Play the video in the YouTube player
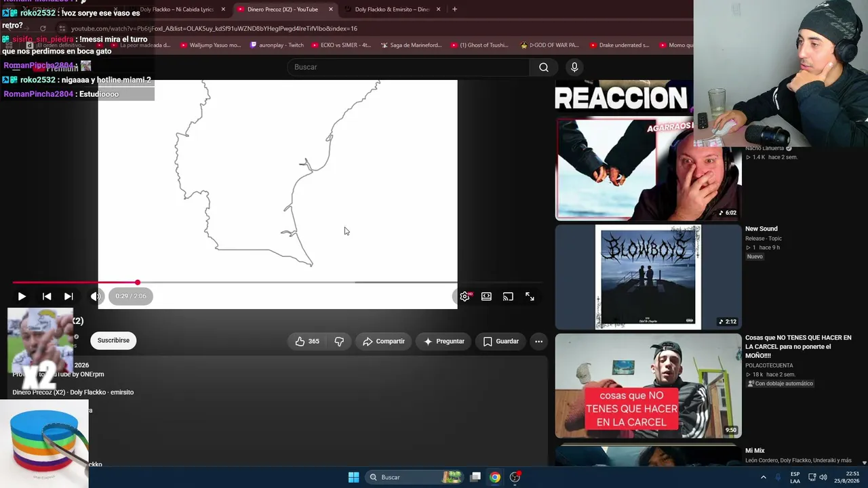 pos(22,296)
